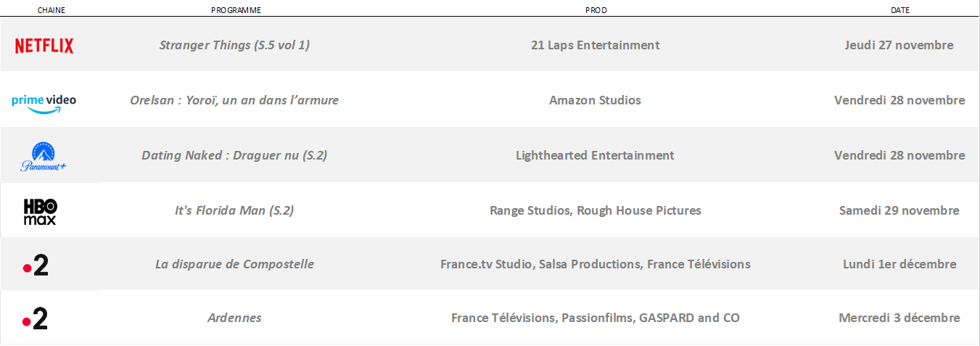
Task: Select the PROGRAMME column header
Action: tap(236, 10)
